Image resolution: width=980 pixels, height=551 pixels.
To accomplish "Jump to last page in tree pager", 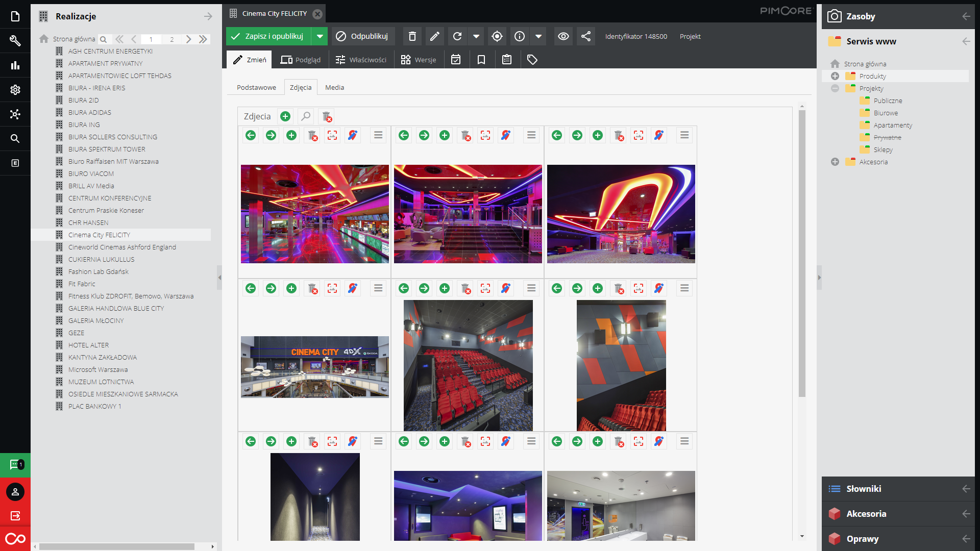I will [x=203, y=39].
